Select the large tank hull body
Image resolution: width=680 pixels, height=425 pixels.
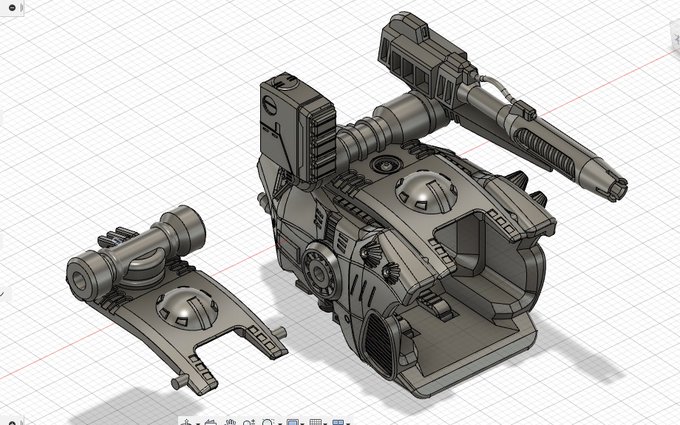[x=403, y=269]
